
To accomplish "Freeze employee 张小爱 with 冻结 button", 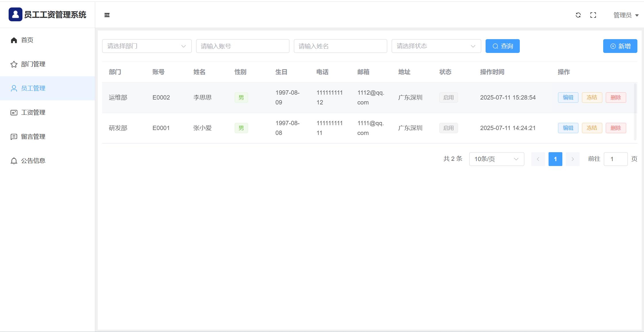I will point(592,128).
